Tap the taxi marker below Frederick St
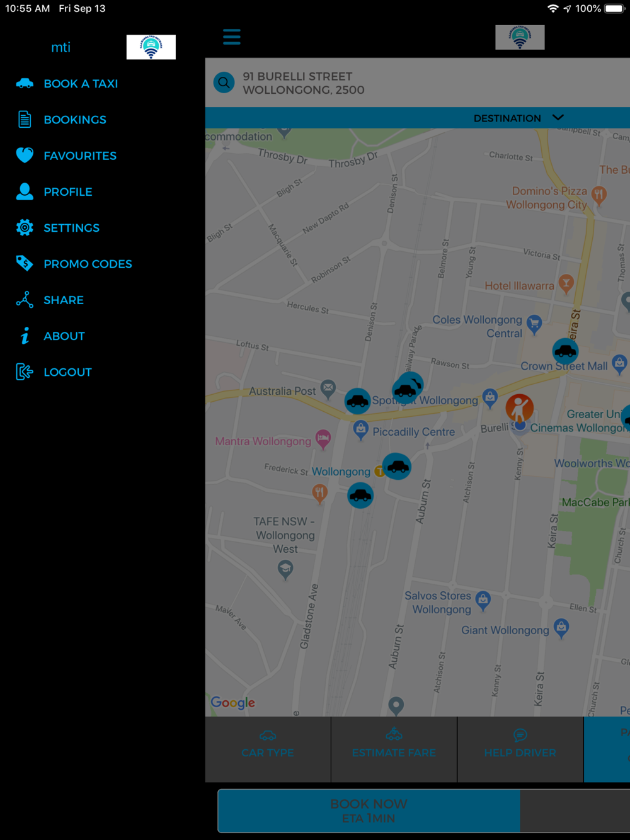 click(360, 496)
